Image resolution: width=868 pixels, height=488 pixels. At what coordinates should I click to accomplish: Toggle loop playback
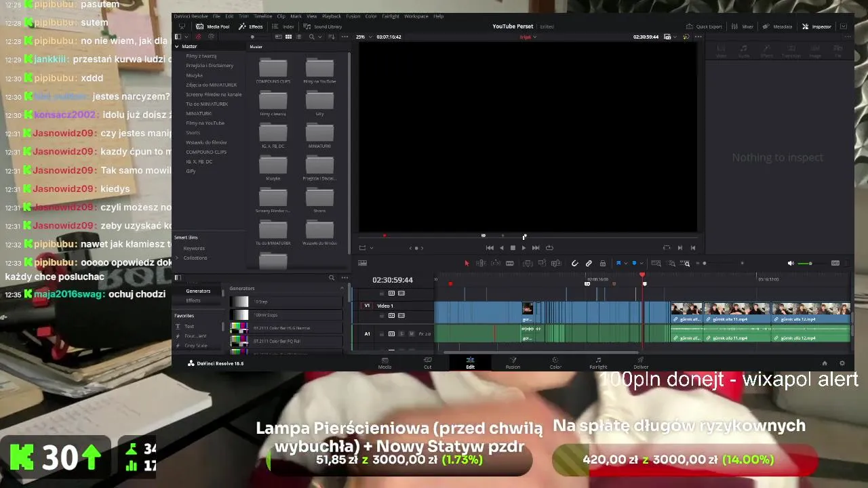click(549, 248)
